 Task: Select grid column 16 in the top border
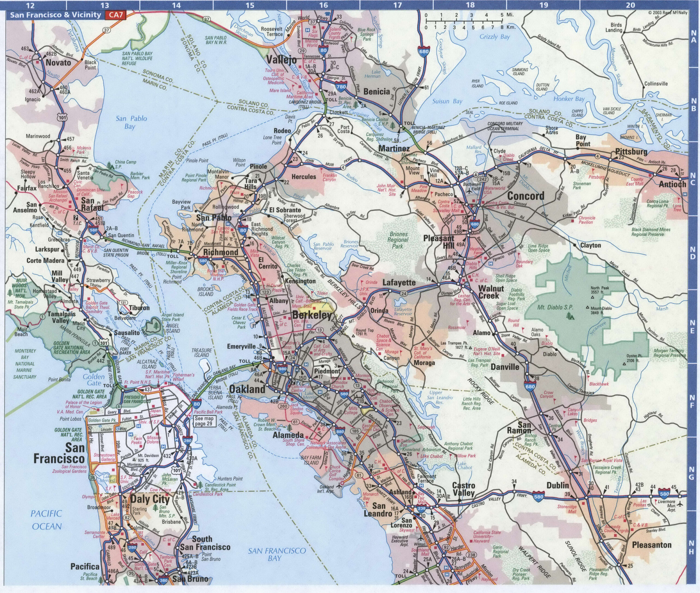[x=323, y=5]
